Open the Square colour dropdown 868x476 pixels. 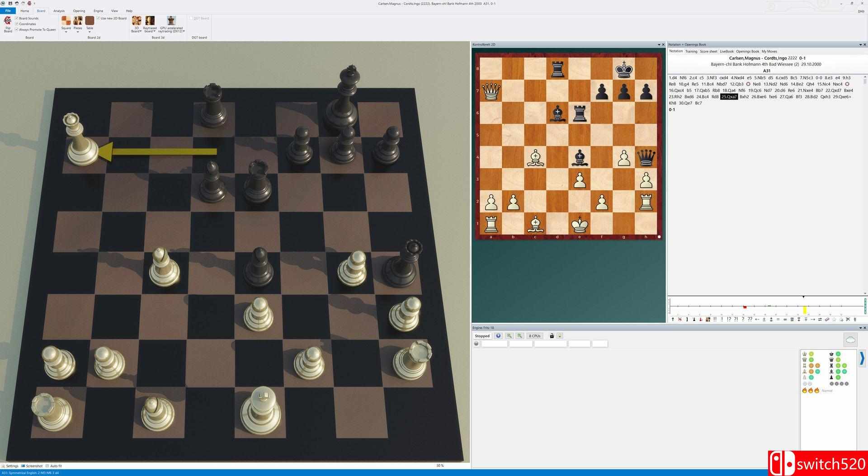pyautogui.click(x=66, y=24)
